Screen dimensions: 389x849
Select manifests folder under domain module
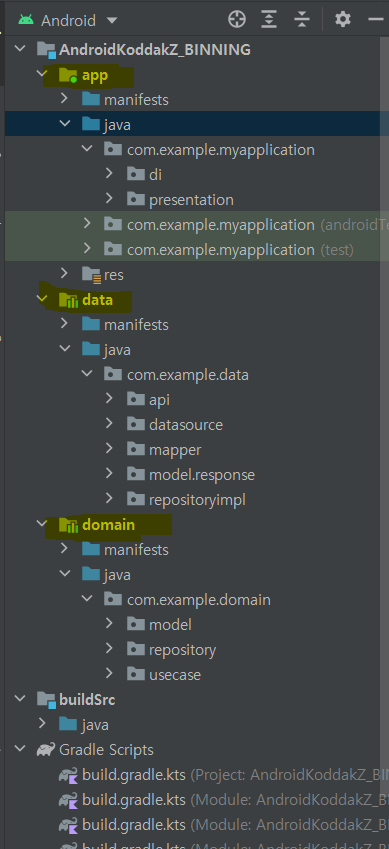coord(125,550)
